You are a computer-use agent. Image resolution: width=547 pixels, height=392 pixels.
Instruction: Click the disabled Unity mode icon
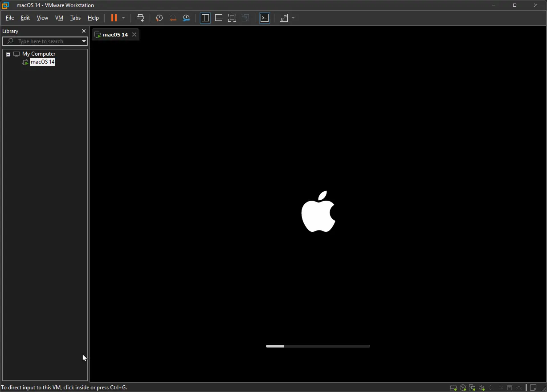click(245, 18)
